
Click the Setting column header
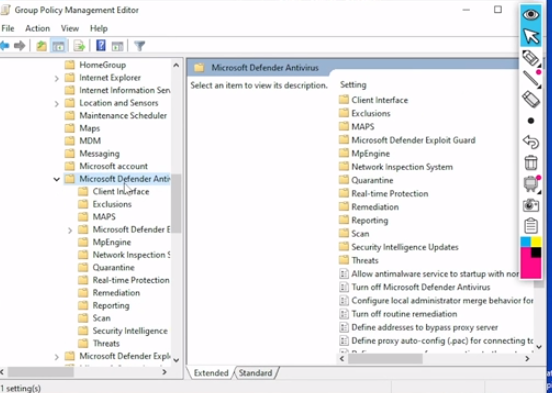click(353, 85)
